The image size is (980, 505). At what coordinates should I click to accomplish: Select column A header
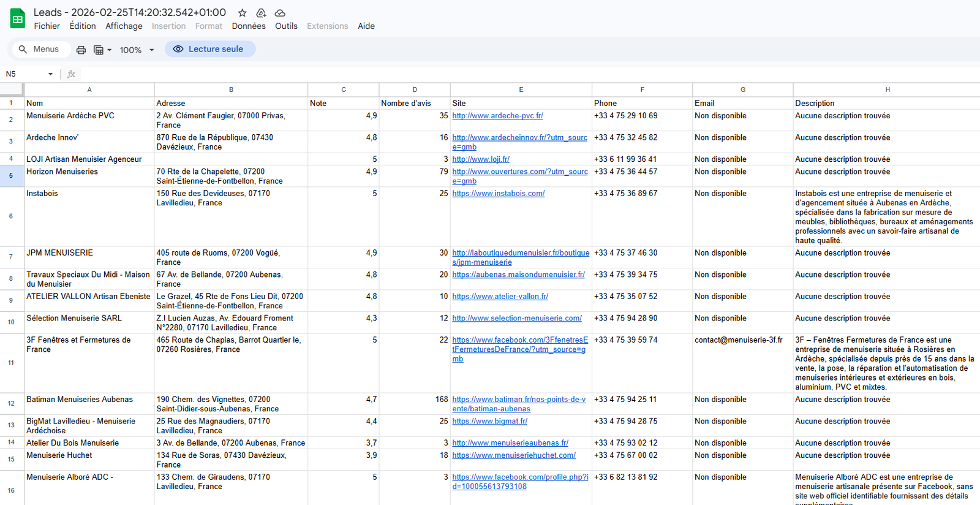pos(89,89)
